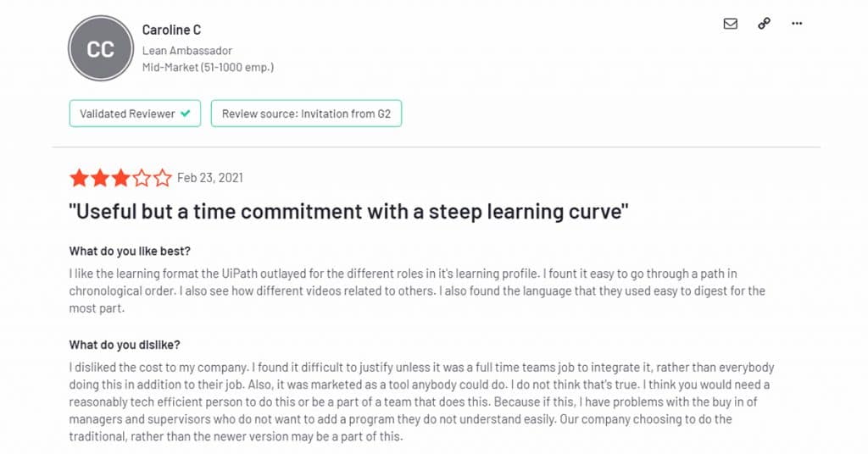Click the Mid-Market (51-1000 emp.) label

[x=208, y=68]
